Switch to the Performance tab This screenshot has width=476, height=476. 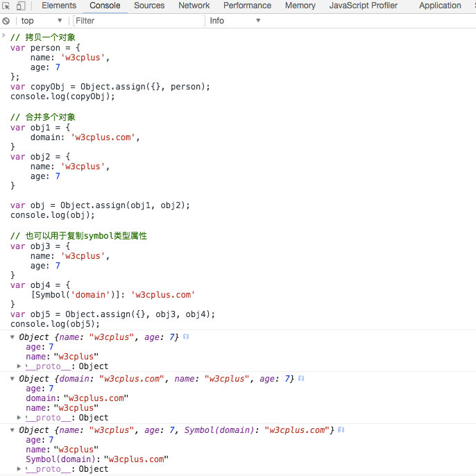247,6
